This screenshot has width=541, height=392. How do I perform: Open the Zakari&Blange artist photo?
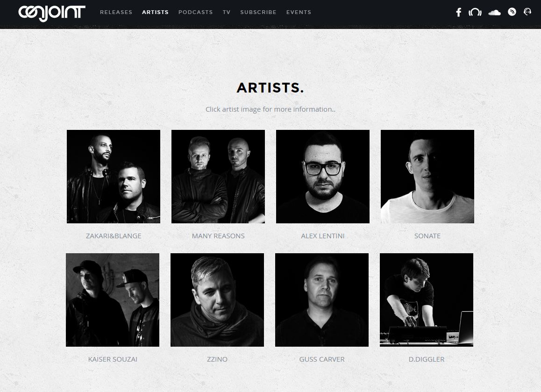point(114,177)
